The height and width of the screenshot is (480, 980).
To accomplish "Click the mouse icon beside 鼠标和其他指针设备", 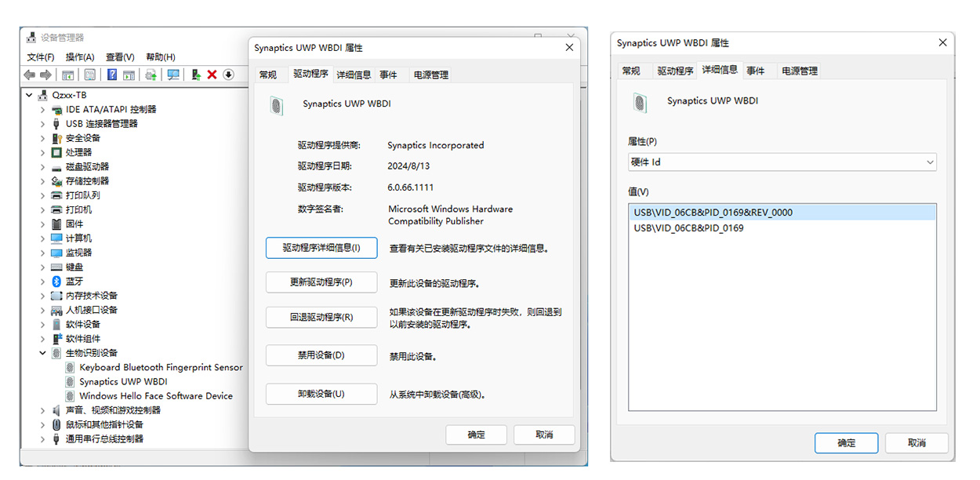I will [x=56, y=424].
